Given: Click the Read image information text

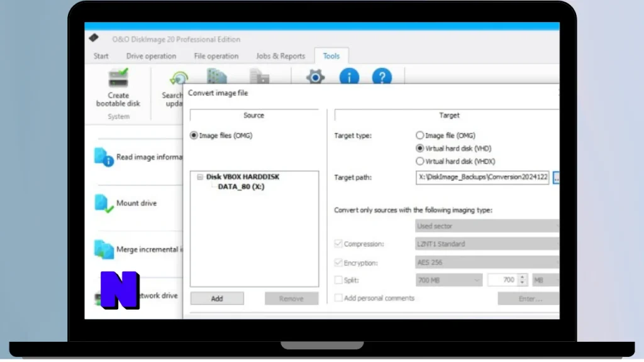Looking at the screenshot, I should click(x=149, y=156).
